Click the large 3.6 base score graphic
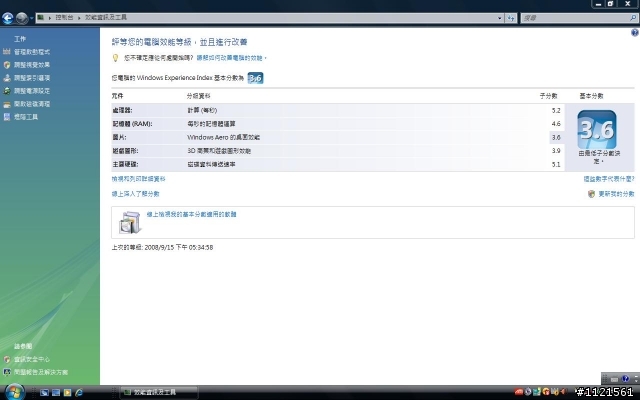 597,129
